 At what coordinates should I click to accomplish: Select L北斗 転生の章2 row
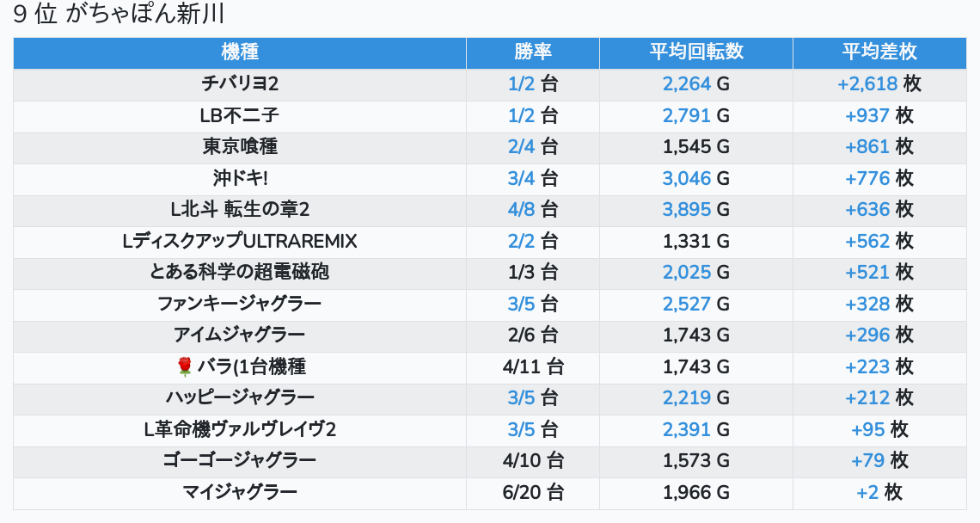pyautogui.click(x=240, y=210)
